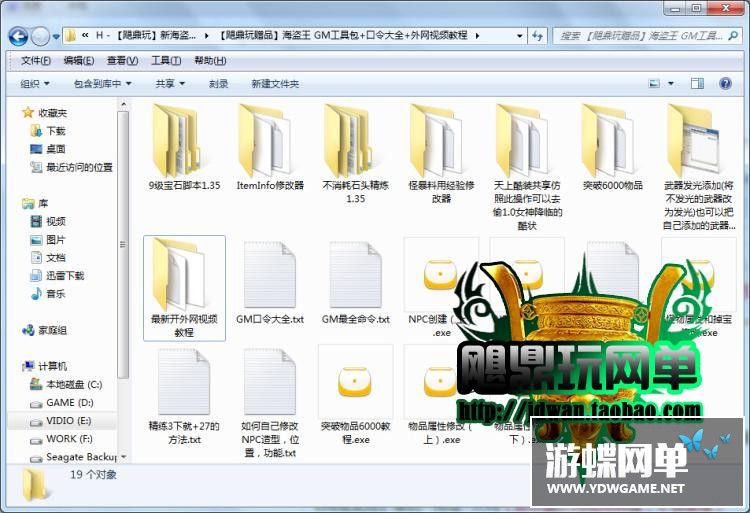750x513 pixels.
Task: Expand path dropdown after 新海盗 breadcrumb
Action: (x=207, y=36)
